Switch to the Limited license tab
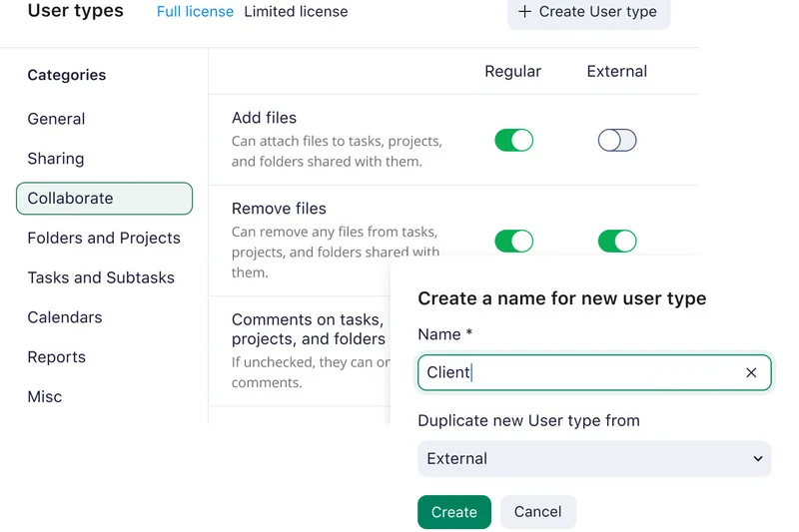Screen dimensions: 799x532 tap(296, 12)
